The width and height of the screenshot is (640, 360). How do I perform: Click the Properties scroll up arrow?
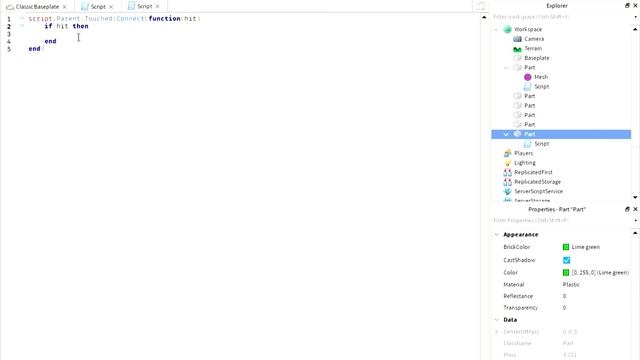coord(635,233)
